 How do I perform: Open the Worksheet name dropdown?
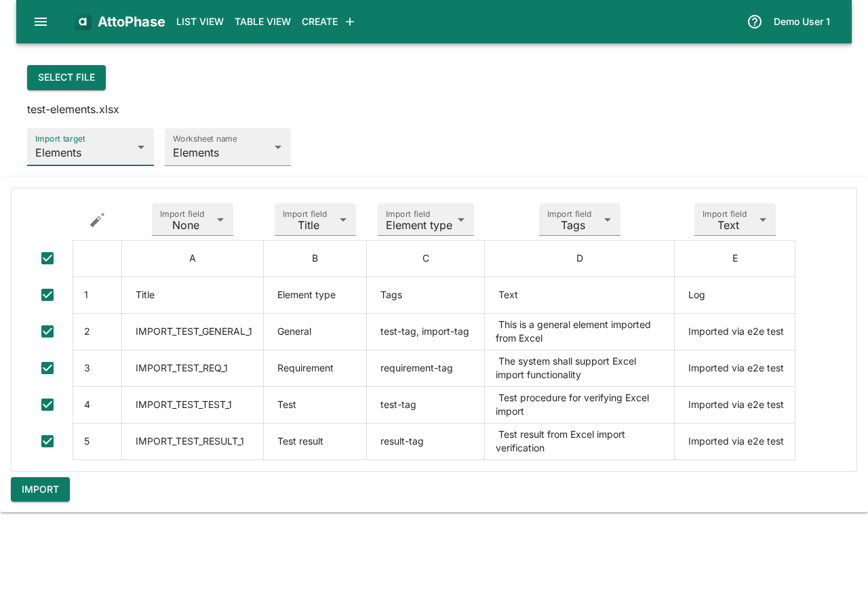[227, 147]
